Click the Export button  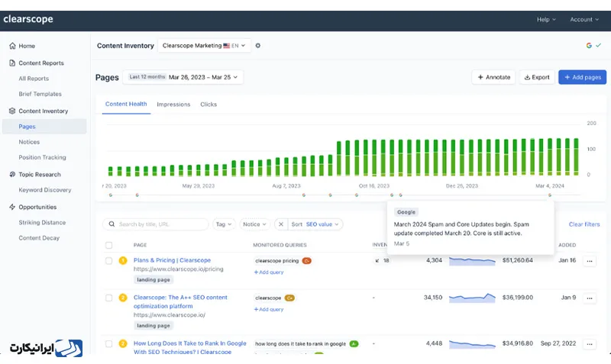tap(537, 77)
